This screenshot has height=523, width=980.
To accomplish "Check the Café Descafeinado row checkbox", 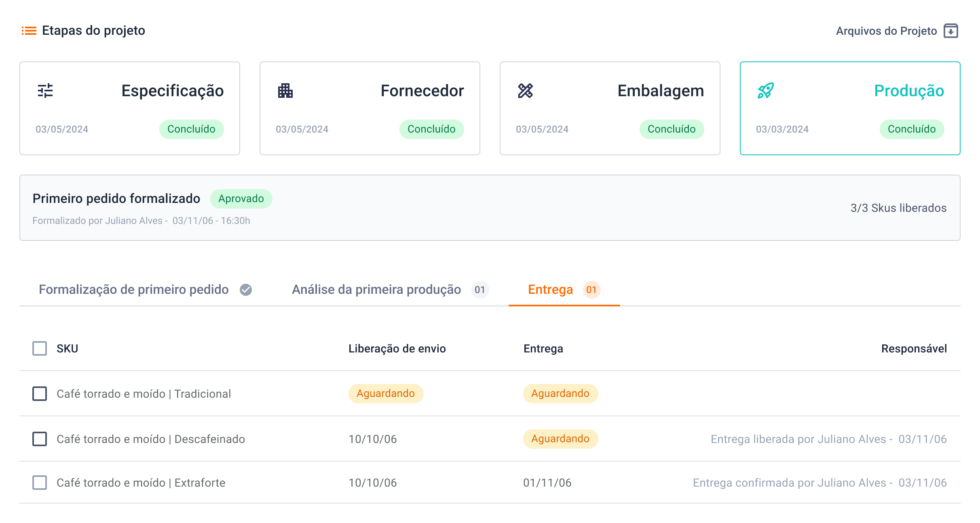I will click(x=40, y=439).
